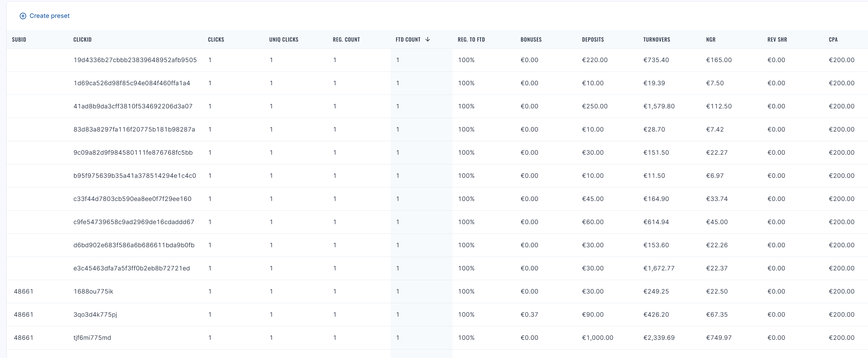Sort by REV SHR column header

pos(777,40)
